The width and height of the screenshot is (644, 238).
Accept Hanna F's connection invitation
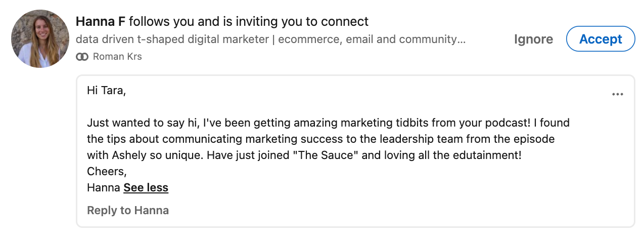(601, 39)
